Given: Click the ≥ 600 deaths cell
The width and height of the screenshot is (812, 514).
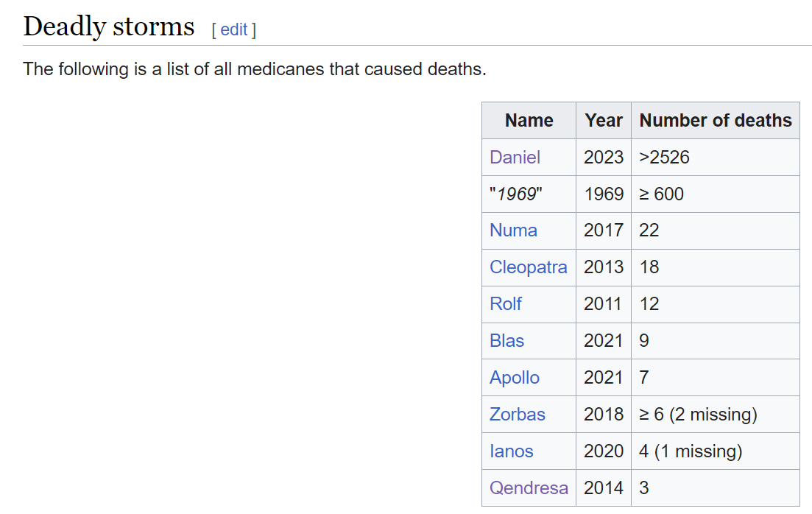Looking at the screenshot, I should click(661, 194).
